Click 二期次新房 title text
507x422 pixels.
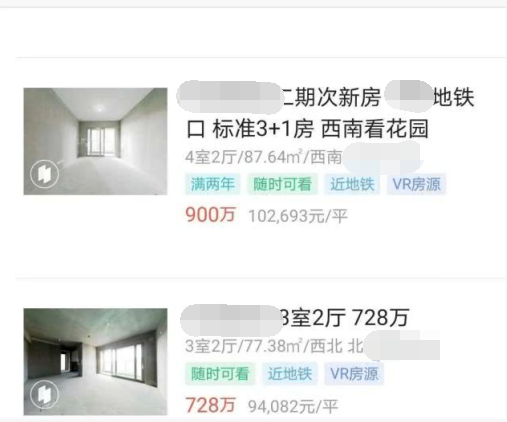(332, 98)
